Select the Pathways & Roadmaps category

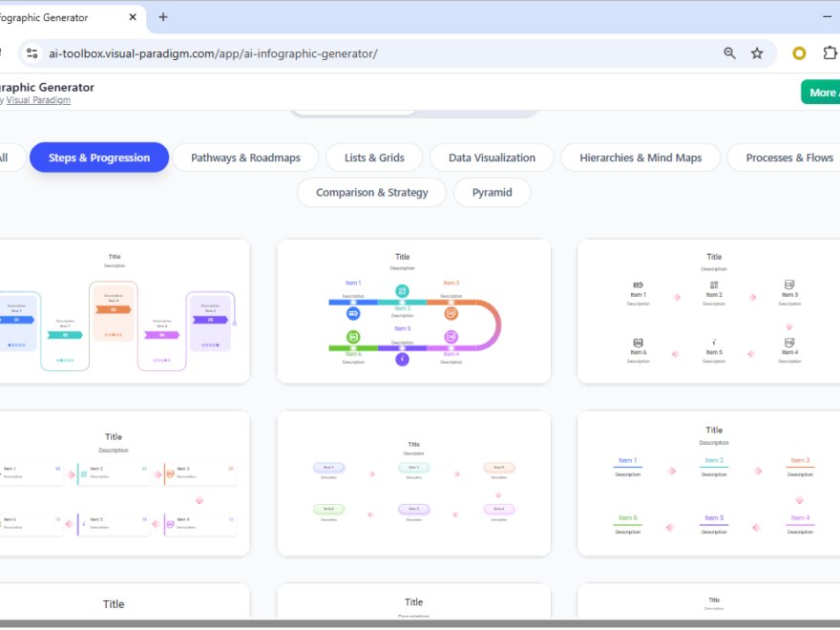click(x=244, y=157)
